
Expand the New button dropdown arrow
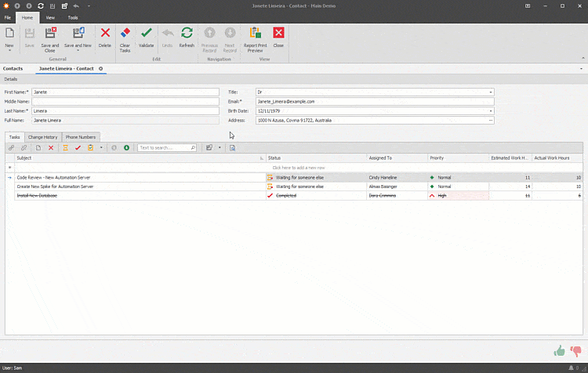click(x=9, y=51)
